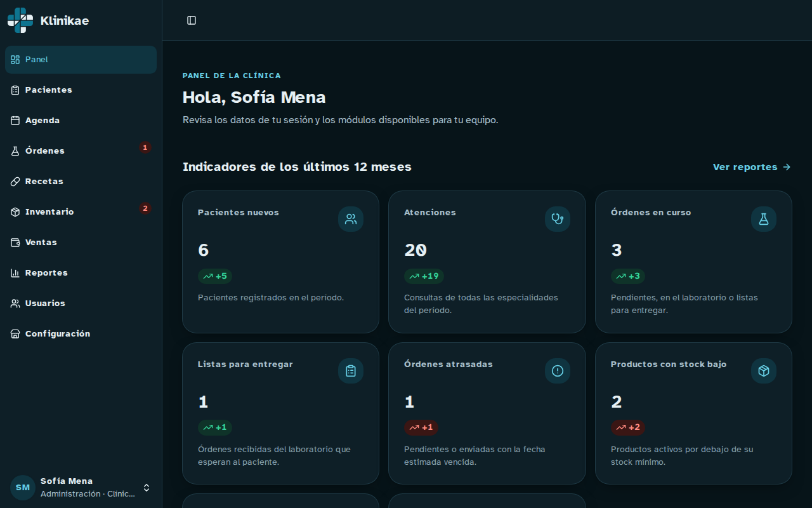Click the Usuarios people icon
This screenshot has width=812, height=508.
[x=15, y=304]
